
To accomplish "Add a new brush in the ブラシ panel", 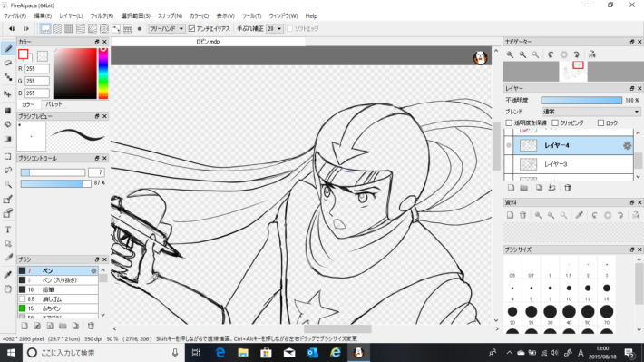I will (24, 326).
